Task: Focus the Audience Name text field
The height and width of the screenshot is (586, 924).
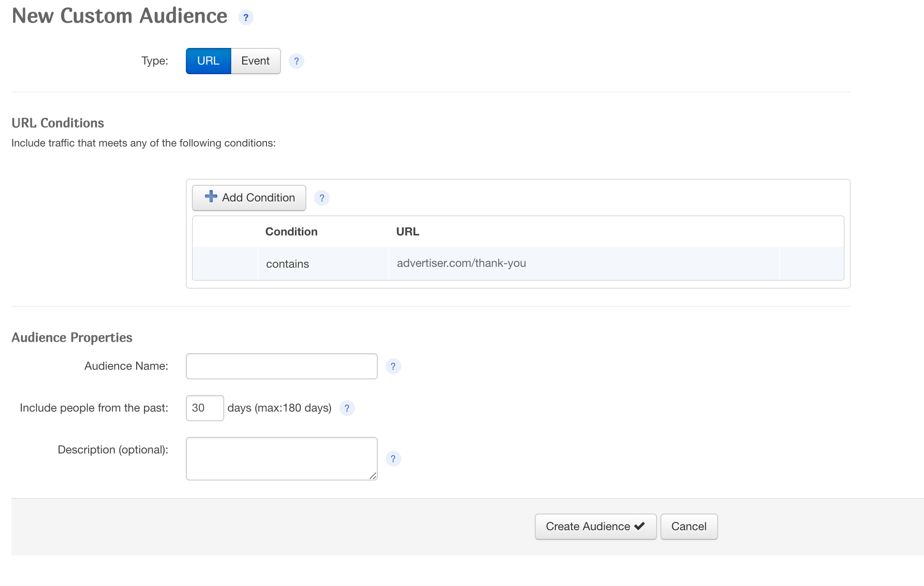Action: pyautogui.click(x=282, y=366)
